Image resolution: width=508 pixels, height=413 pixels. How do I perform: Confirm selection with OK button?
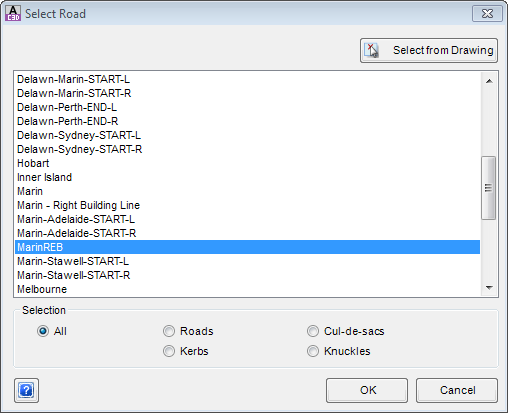tap(367, 390)
